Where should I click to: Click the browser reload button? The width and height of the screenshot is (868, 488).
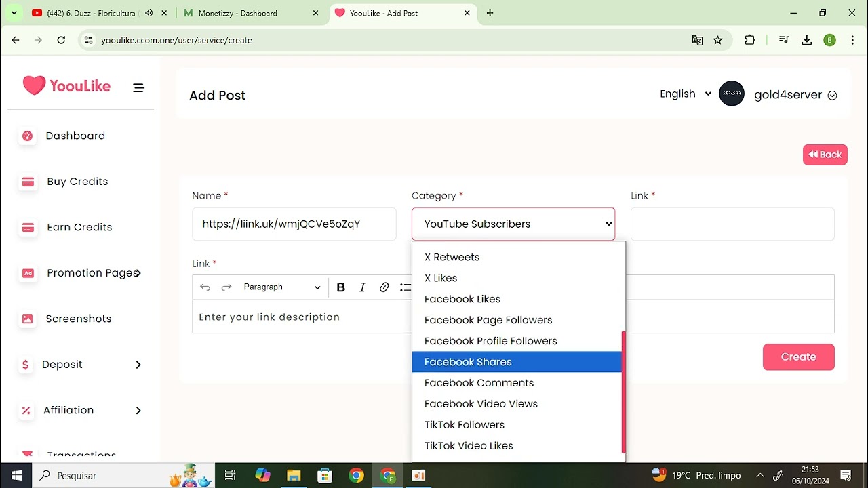61,40
